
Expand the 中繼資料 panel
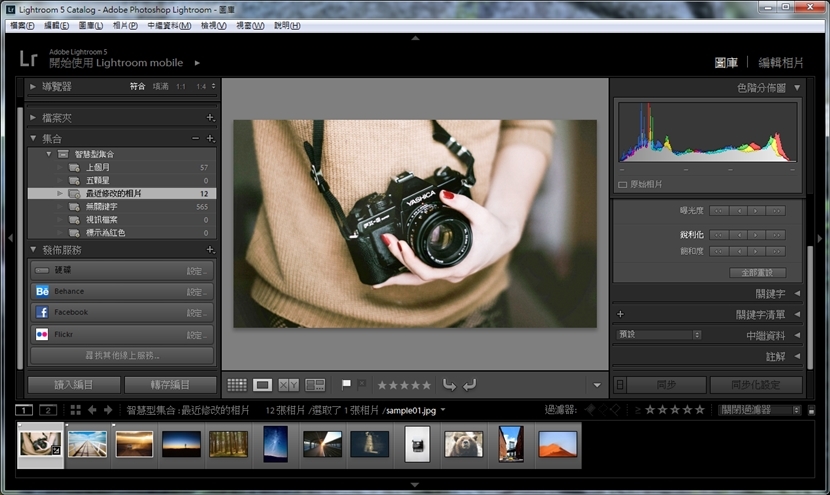click(797, 335)
